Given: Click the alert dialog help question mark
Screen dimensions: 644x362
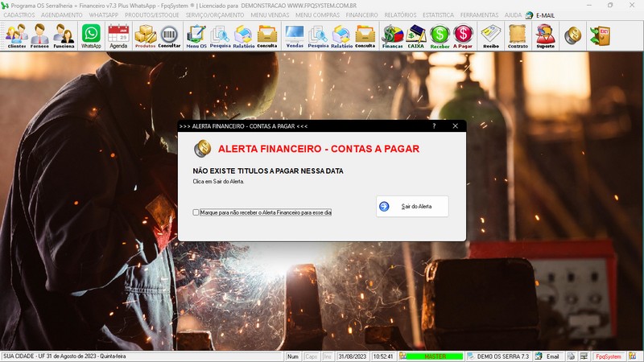Looking at the screenshot, I should [x=434, y=126].
